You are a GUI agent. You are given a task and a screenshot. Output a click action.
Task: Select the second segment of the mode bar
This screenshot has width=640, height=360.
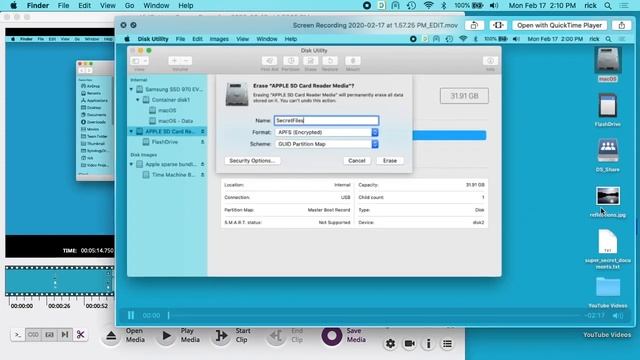(x=33, y=335)
